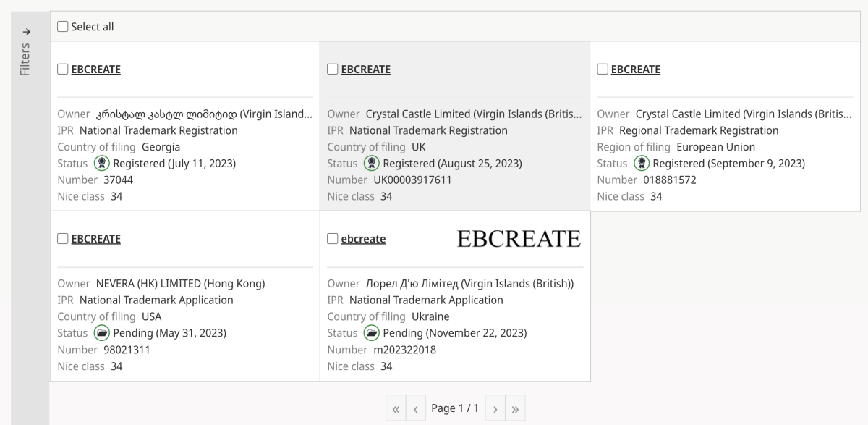868x425 pixels.
Task: Tick checkbox on European Union EBCREATE card
Action: pos(603,70)
